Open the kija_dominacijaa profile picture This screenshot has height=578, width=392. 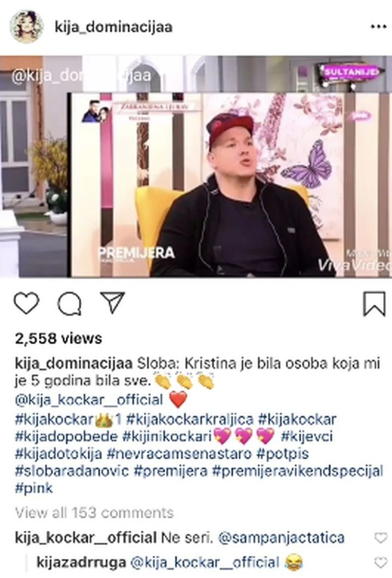pyautogui.click(x=26, y=27)
